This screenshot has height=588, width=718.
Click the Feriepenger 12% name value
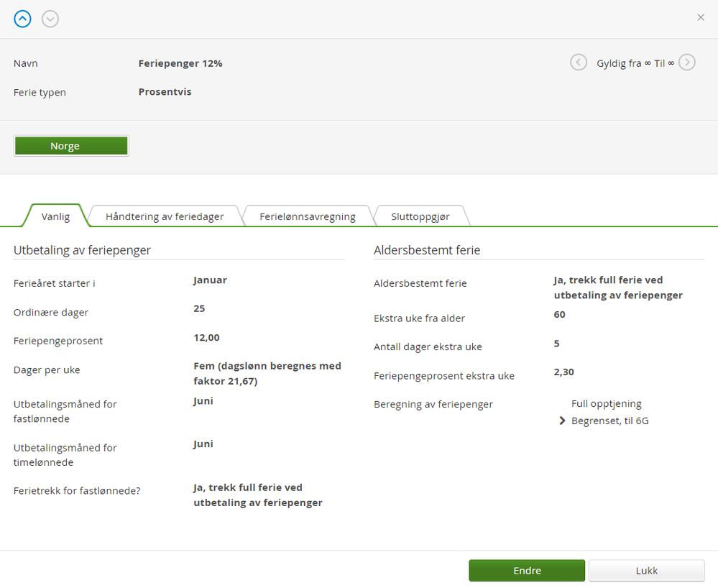tap(180, 63)
